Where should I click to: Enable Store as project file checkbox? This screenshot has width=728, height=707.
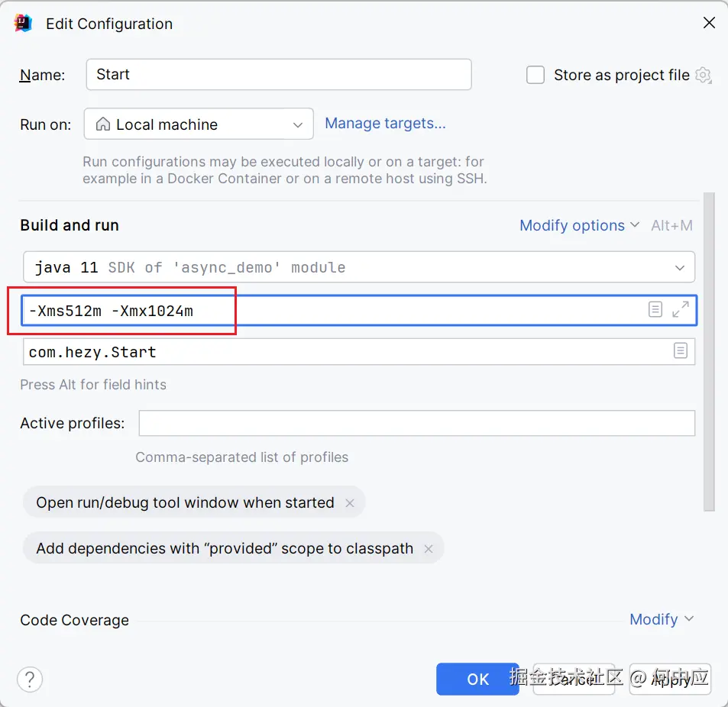tap(535, 75)
